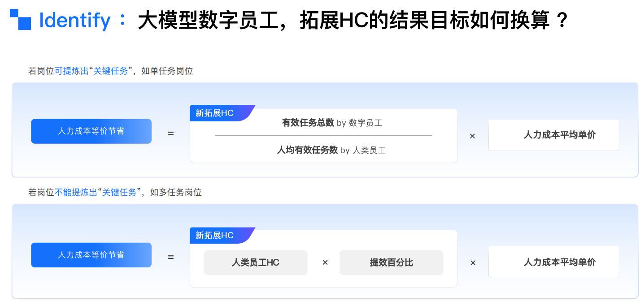The height and width of the screenshot is (305, 644).
Task: Click the "有效任务总数 by 数字员工" numerator
Action: (332, 123)
